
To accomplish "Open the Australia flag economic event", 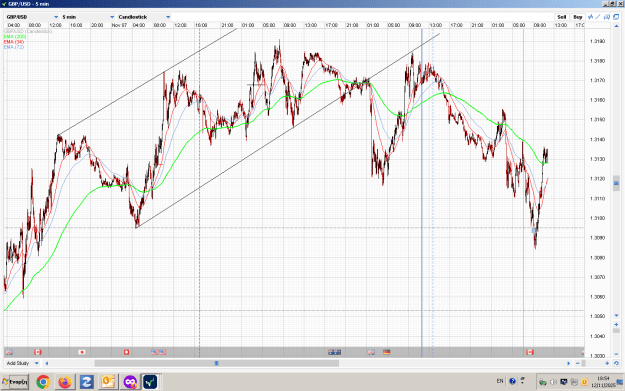I will pos(334,352).
